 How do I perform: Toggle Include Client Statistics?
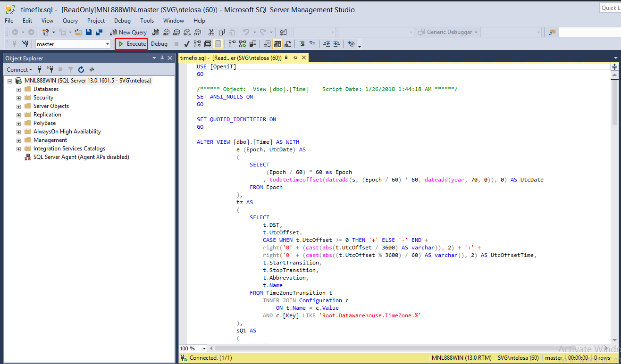(253, 44)
